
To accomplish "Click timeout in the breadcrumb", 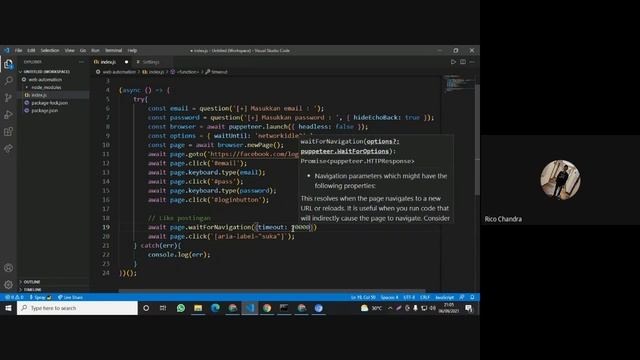I will [x=219, y=72].
